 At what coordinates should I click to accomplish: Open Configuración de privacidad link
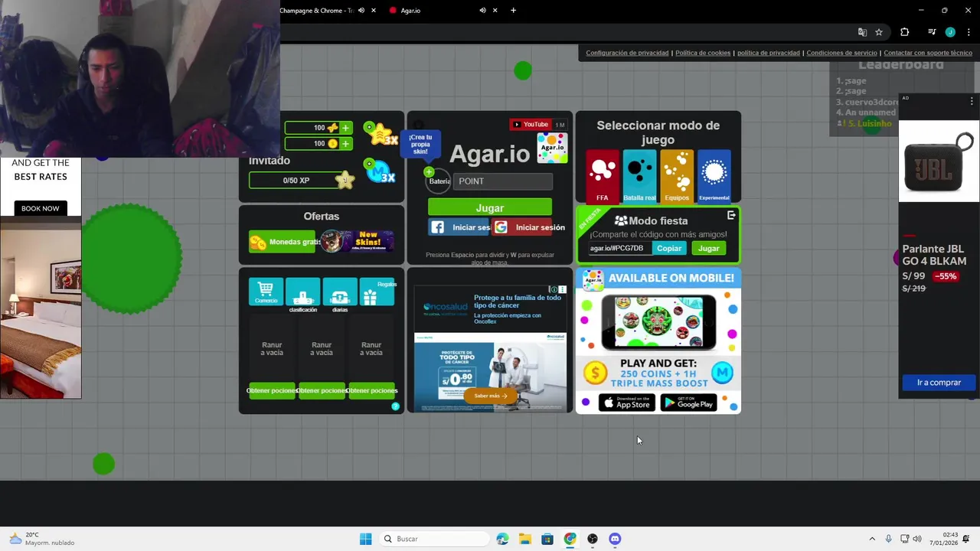click(627, 53)
